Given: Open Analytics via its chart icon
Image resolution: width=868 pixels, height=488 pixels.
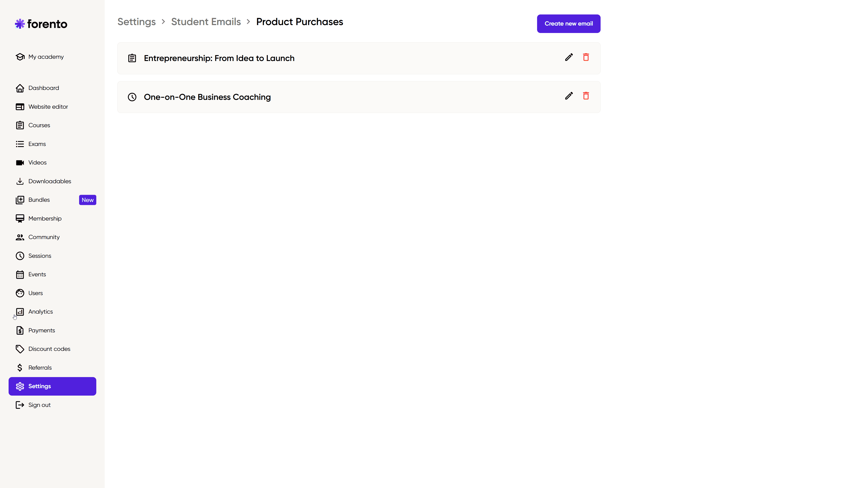Looking at the screenshot, I should 20,312.
